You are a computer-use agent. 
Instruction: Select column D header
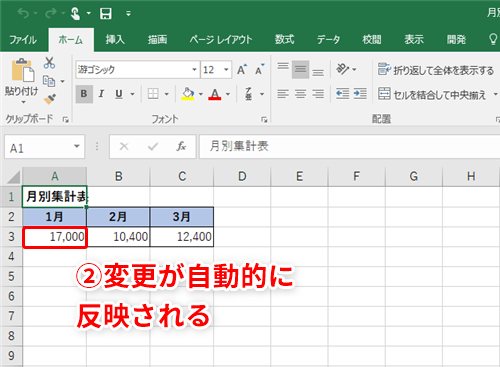242,176
